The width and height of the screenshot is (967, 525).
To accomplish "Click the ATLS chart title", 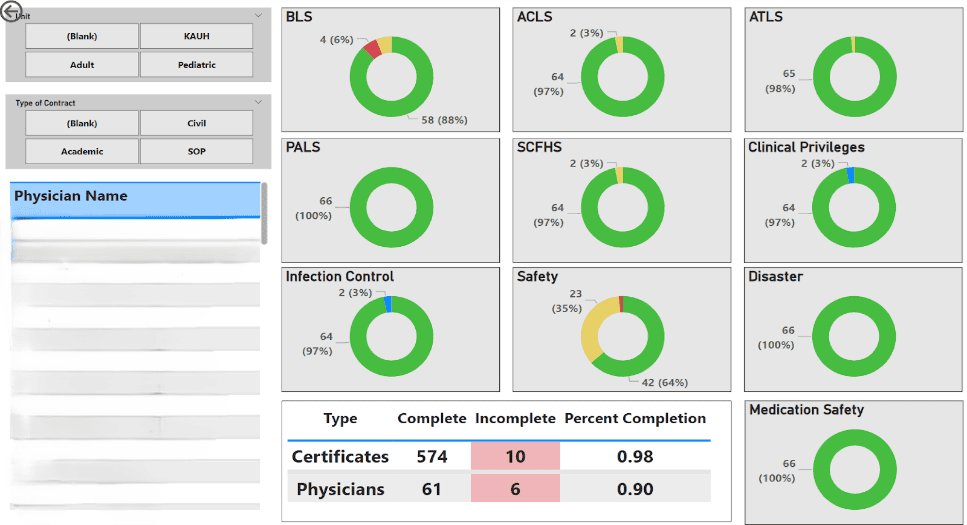I will click(x=765, y=17).
